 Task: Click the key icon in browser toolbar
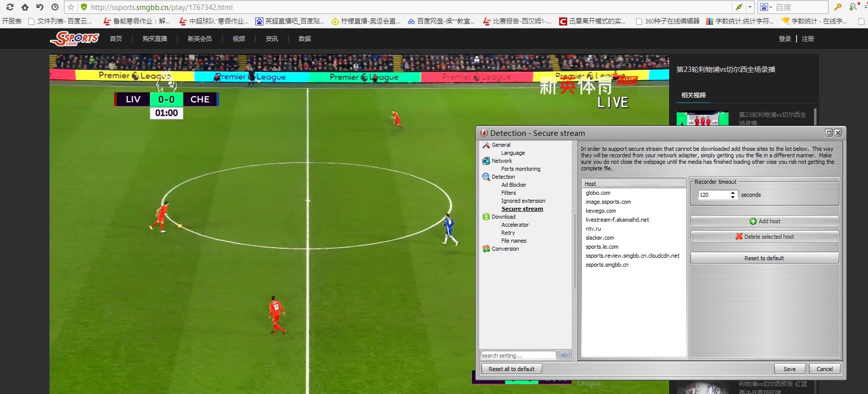click(838, 7)
